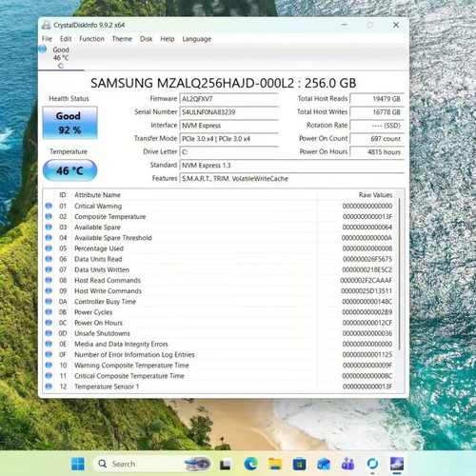Click the Rotation Rate value ---- (SSD)
Screen dimensions: 476x476
(x=377, y=126)
